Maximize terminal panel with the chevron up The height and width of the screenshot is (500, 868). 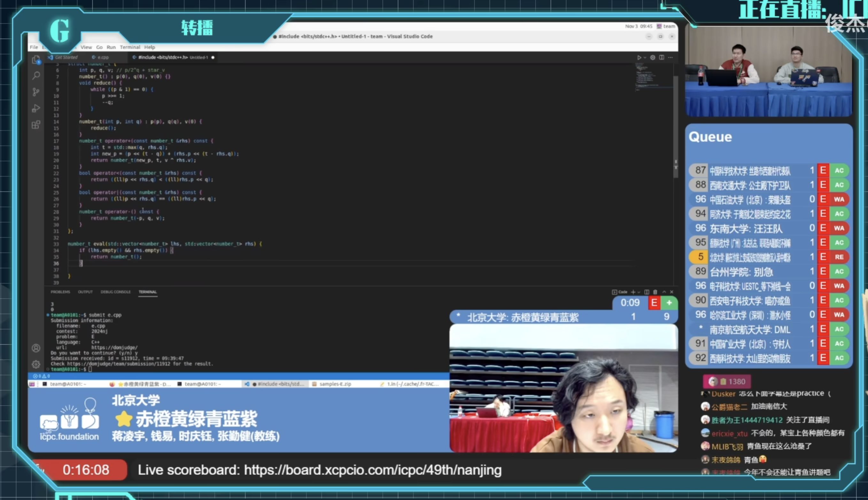[664, 292]
